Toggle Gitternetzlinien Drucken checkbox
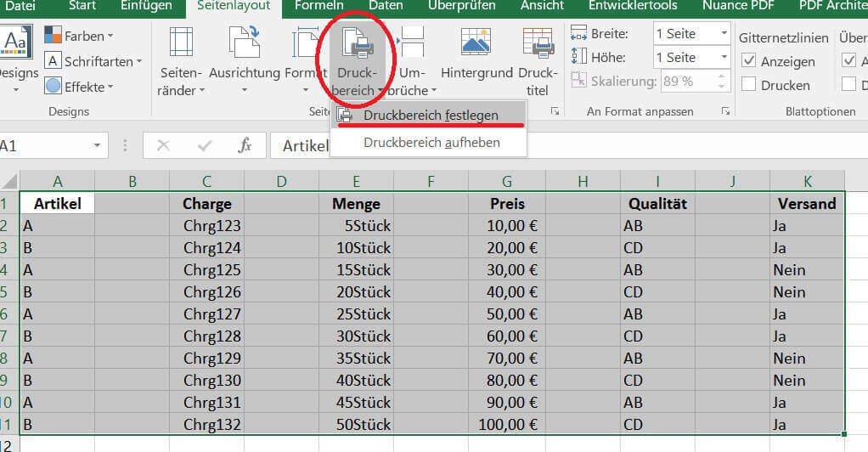Image resolution: width=868 pixels, height=452 pixels. 748,84
